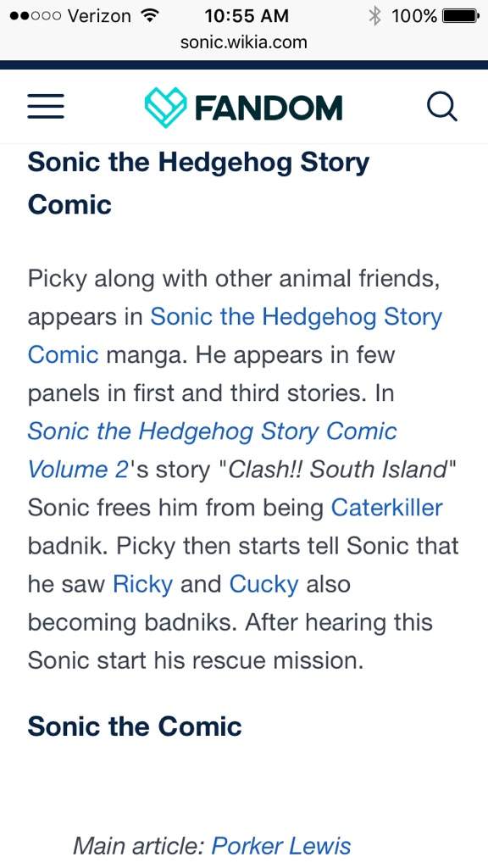Tap the Sonic the Hedgehog Story Comic heading
488x868 pixels.
click(198, 183)
